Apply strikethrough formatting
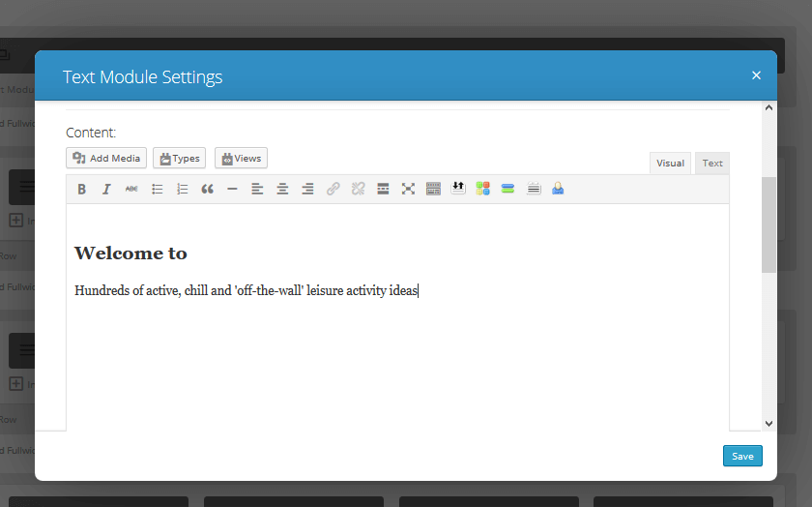 [x=131, y=190]
